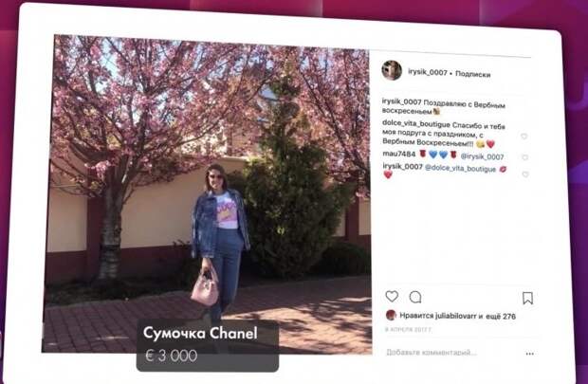The height and width of the screenshot is (384, 588).
Task: Open dolce_vita_boutique commenter profile
Action: coord(416,123)
